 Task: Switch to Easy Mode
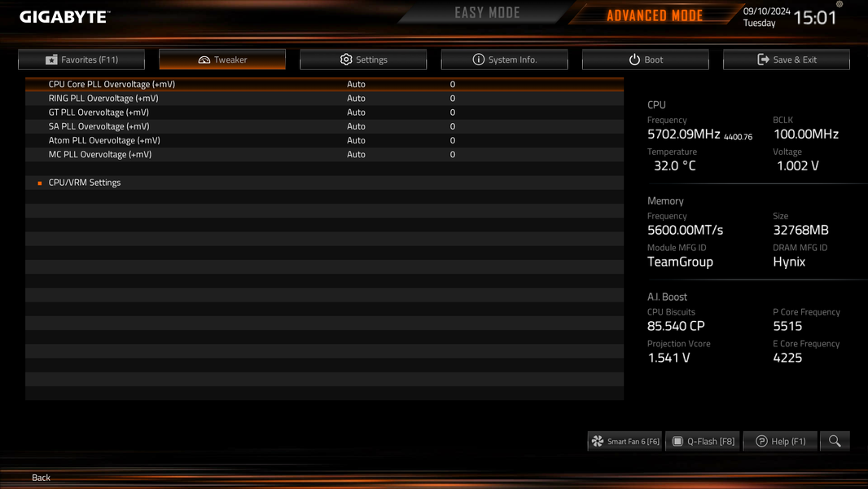(487, 13)
